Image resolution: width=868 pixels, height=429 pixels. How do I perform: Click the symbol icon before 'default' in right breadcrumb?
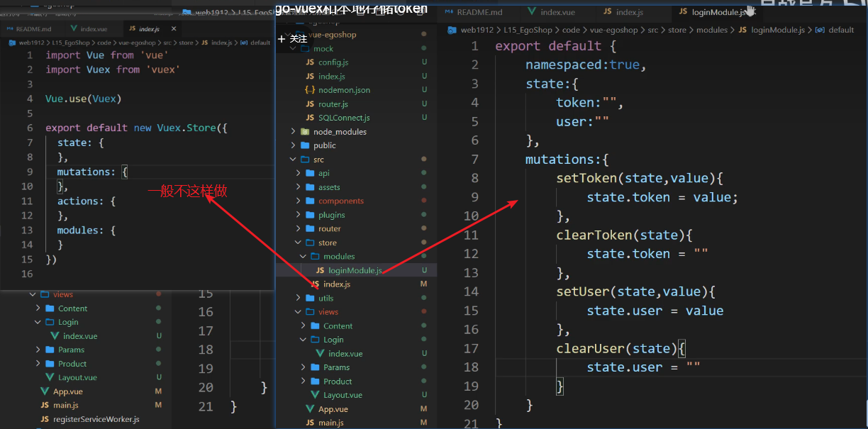click(820, 30)
